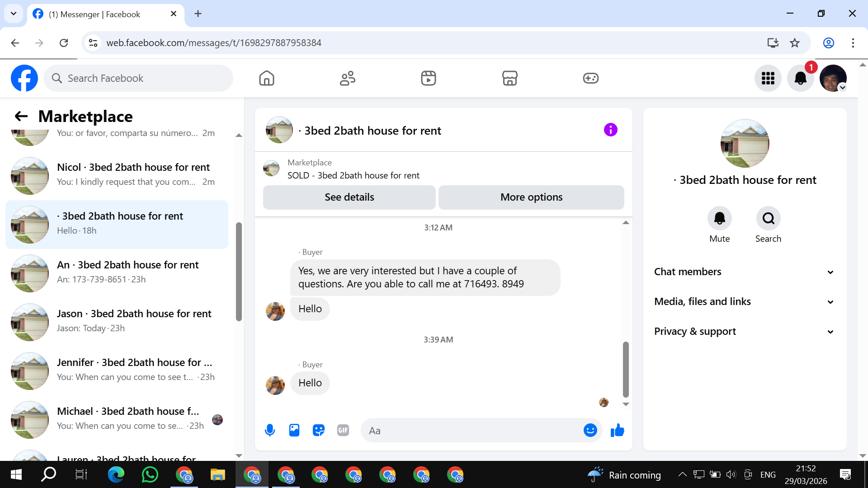This screenshot has width=868, height=488.
Task: Open Microsoft Edge from the taskbar
Action: pos(116,474)
